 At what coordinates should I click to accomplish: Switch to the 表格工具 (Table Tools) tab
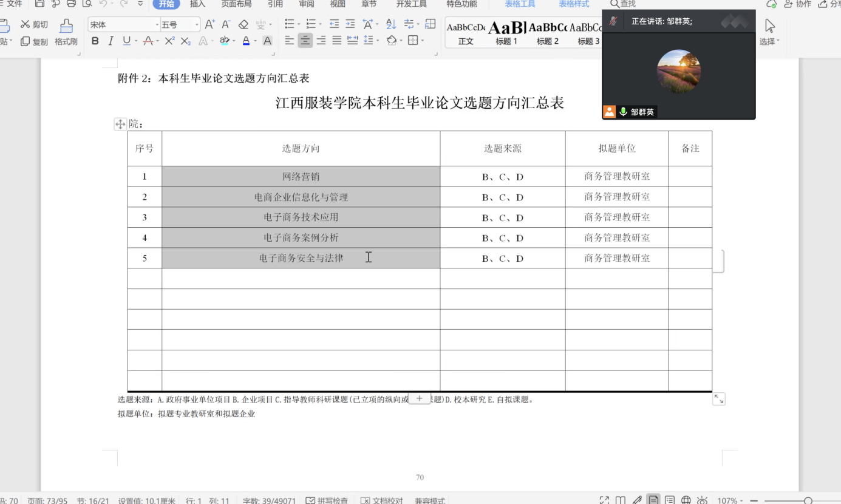coord(520,4)
